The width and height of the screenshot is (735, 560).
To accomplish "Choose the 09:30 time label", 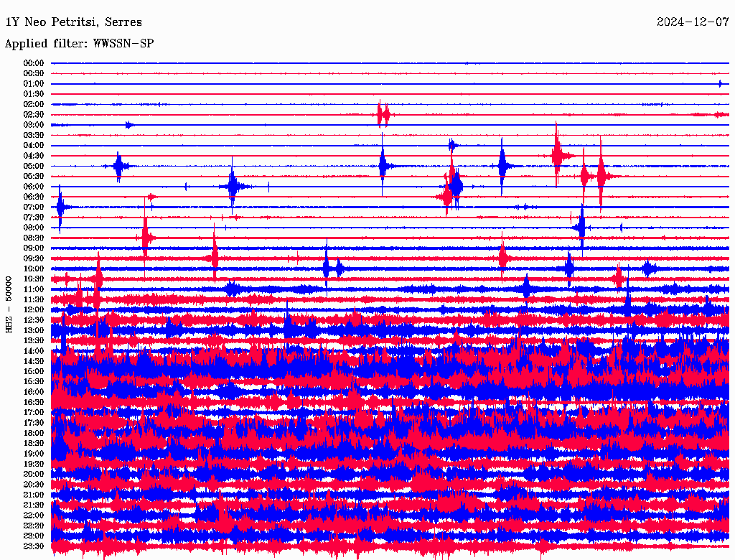I will pos(34,258).
